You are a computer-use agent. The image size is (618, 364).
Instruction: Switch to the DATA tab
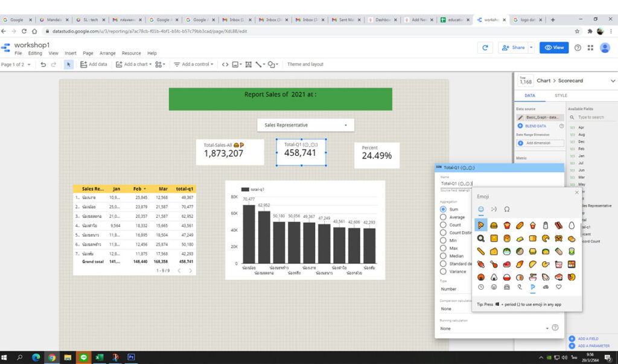(530, 95)
